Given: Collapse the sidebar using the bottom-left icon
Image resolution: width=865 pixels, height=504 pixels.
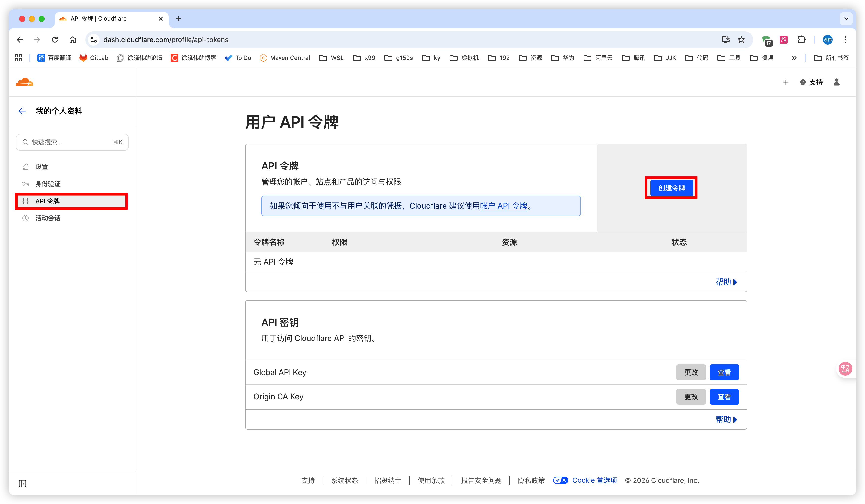Looking at the screenshot, I should click(23, 483).
